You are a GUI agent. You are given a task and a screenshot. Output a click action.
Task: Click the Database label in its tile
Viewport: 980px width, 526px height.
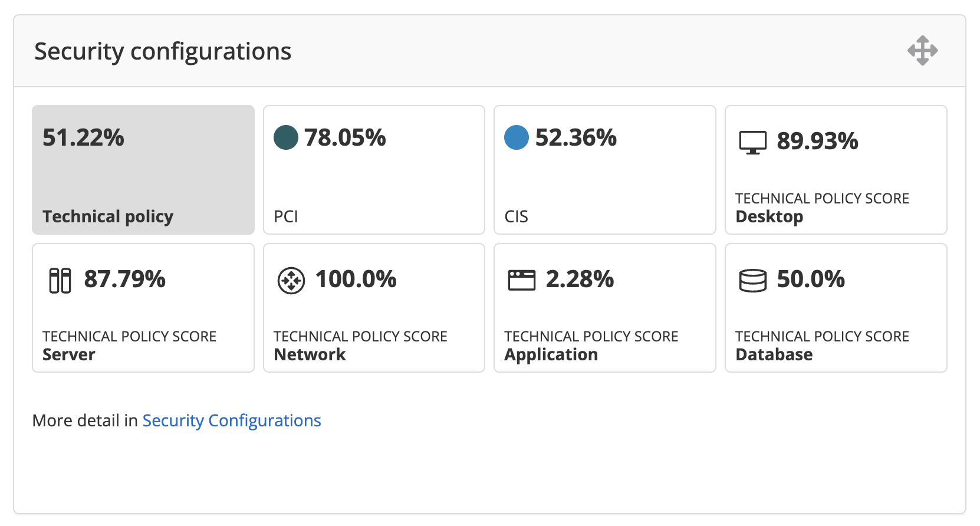click(x=774, y=354)
